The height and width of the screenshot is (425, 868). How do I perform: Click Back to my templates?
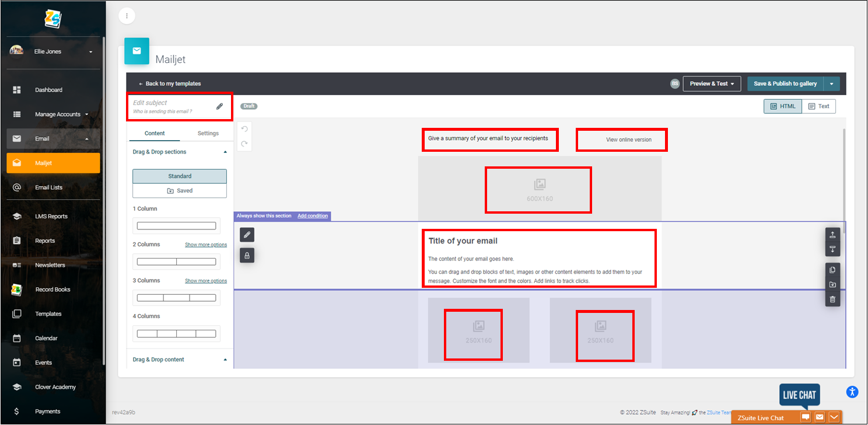tap(169, 83)
